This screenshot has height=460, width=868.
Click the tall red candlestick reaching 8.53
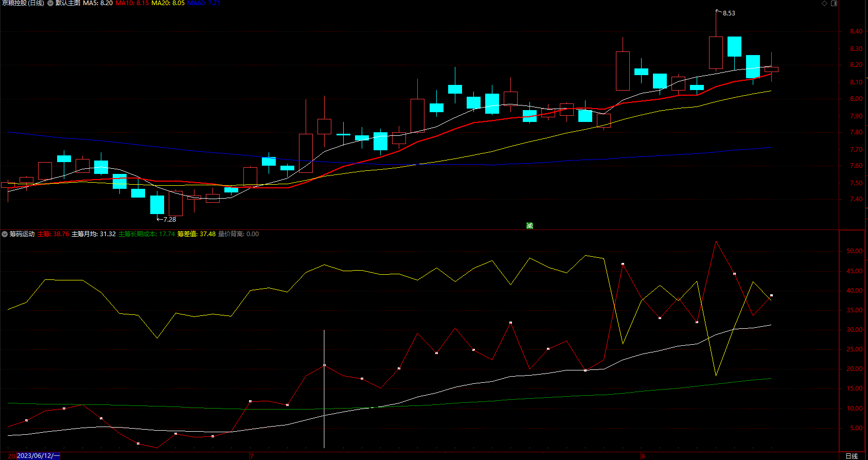pyautogui.click(x=716, y=52)
